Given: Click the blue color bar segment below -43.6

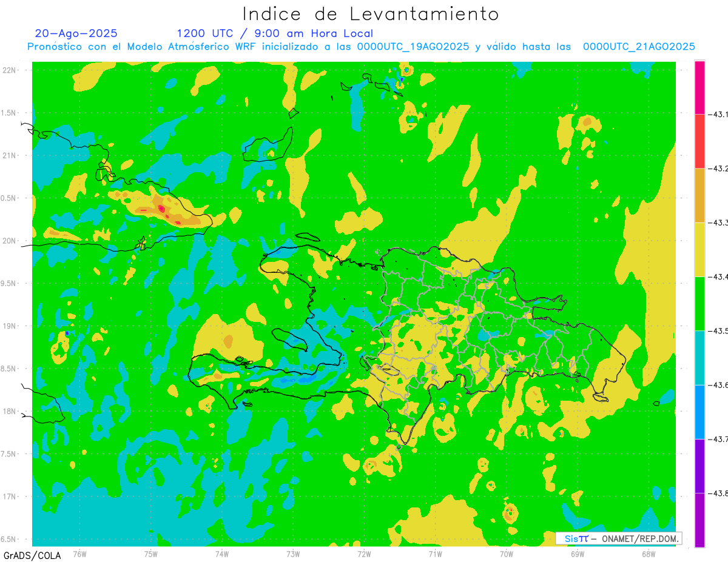Looking at the screenshot, I should point(699,412).
